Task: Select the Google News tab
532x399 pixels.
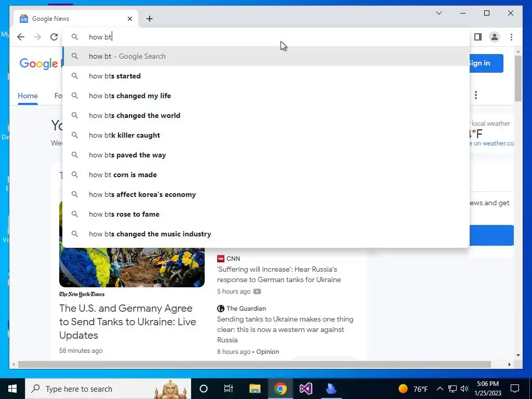Action: click(x=76, y=19)
